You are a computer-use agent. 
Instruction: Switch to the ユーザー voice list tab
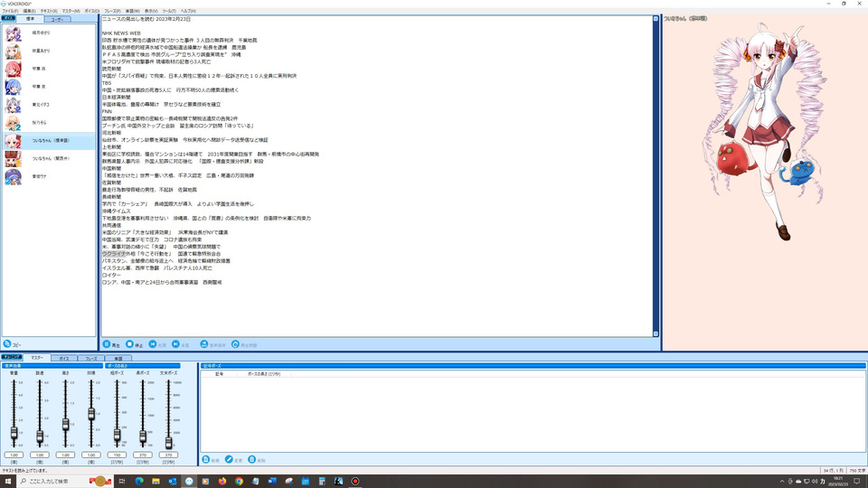click(57, 19)
